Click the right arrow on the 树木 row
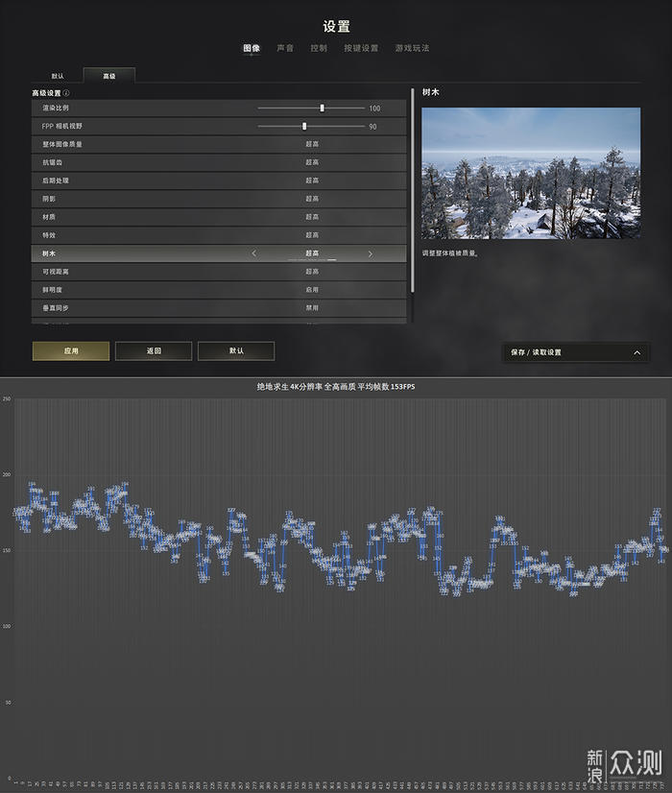The height and width of the screenshot is (793, 672). pyautogui.click(x=371, y=253)
